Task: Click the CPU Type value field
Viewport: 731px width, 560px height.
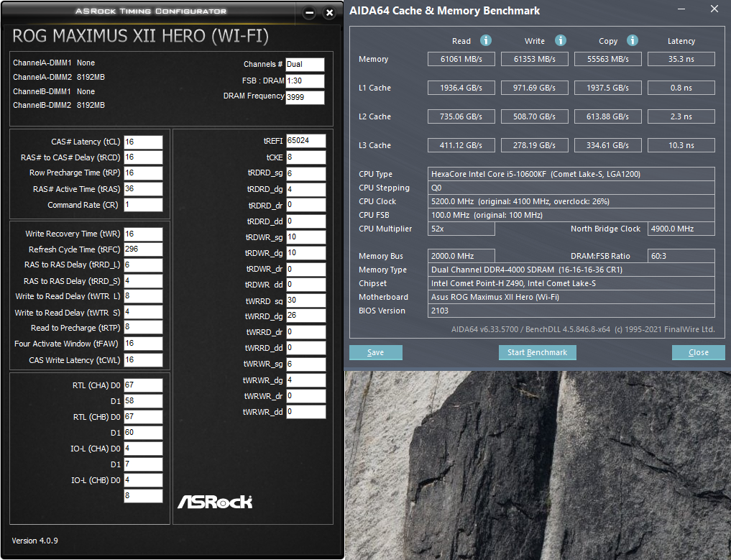Action: pos(571,174)
